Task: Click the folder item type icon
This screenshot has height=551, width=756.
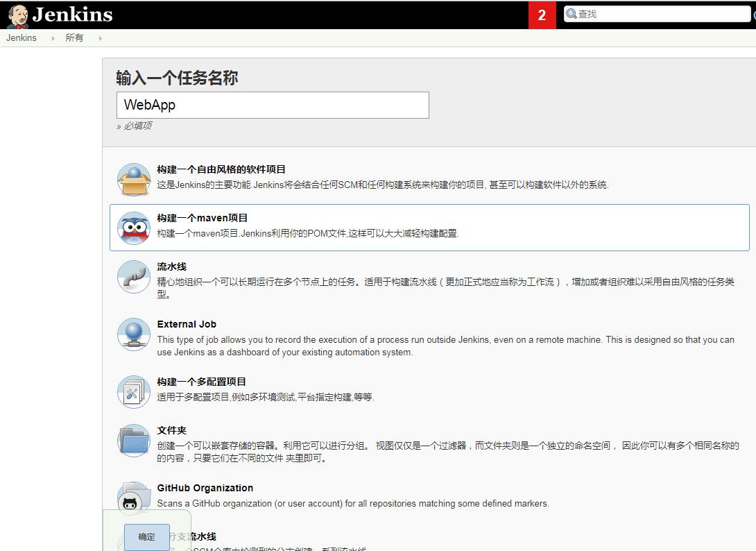Action: click(x=133, y=441)
